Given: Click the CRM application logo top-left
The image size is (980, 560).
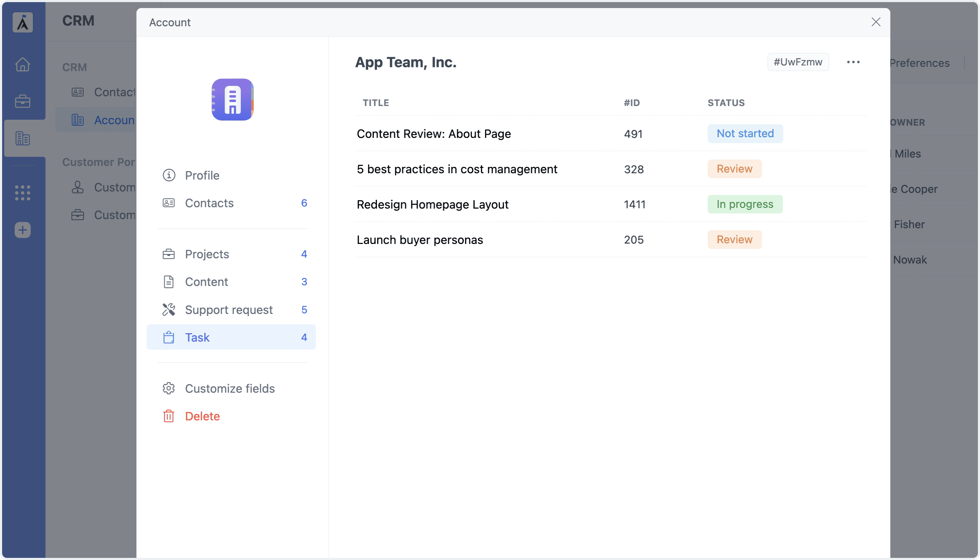Looking at the screenshot, I should coord(22,22).
